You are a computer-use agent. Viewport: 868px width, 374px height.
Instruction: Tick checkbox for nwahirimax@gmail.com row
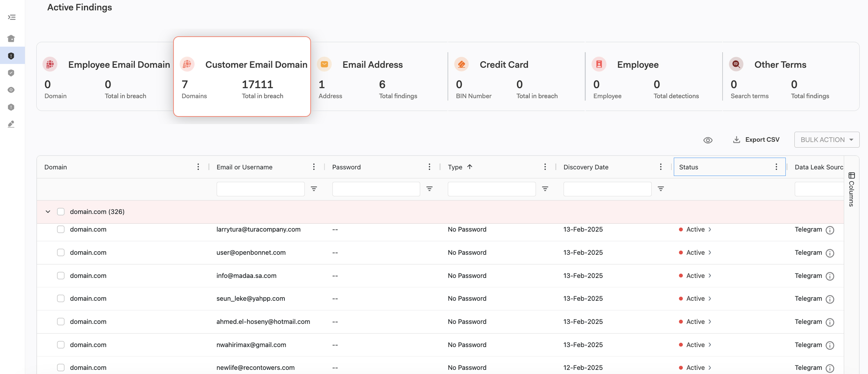coord(61,345)
